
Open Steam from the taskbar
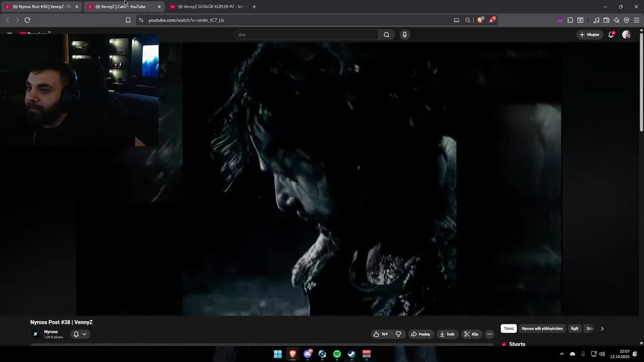(352, 354)
